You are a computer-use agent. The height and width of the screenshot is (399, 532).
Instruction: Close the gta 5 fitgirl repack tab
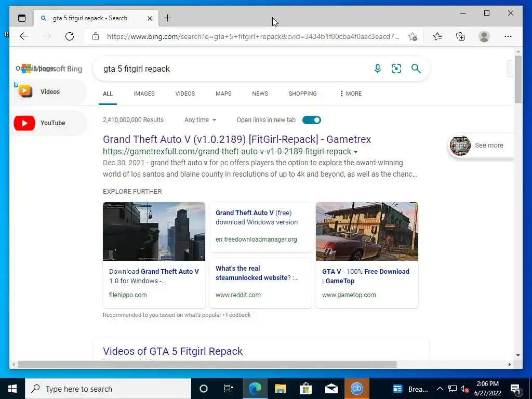pyautogui.click(x=150, y=18)
